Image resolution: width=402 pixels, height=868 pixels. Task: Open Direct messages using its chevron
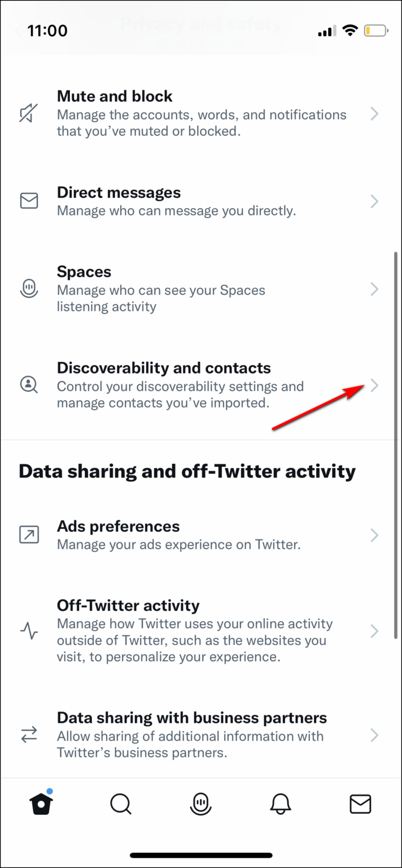(x=374, y=201)
